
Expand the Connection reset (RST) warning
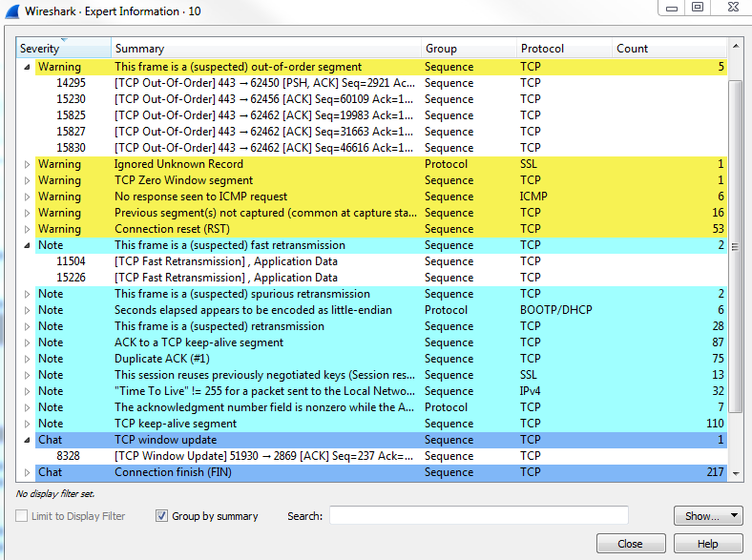tap(27, 229)
